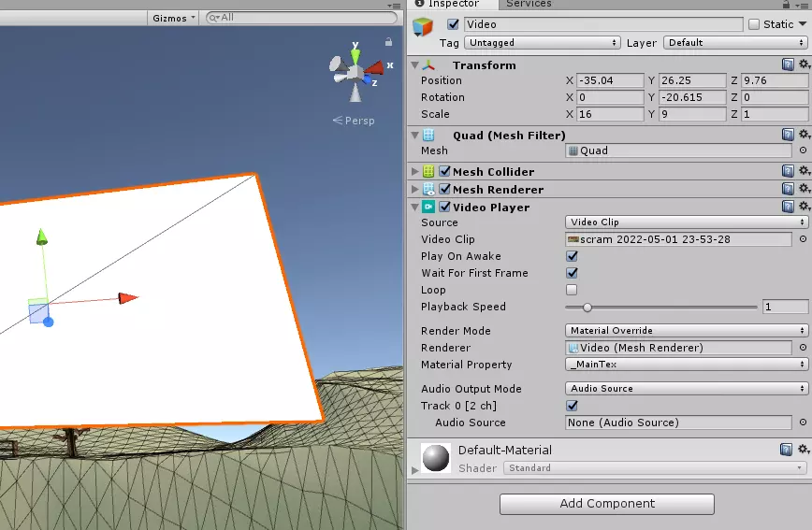Image resolution: width=812 pixels, height=530 pixels.
Task: Open Mesh Collider settings gear
Action: 804,170
